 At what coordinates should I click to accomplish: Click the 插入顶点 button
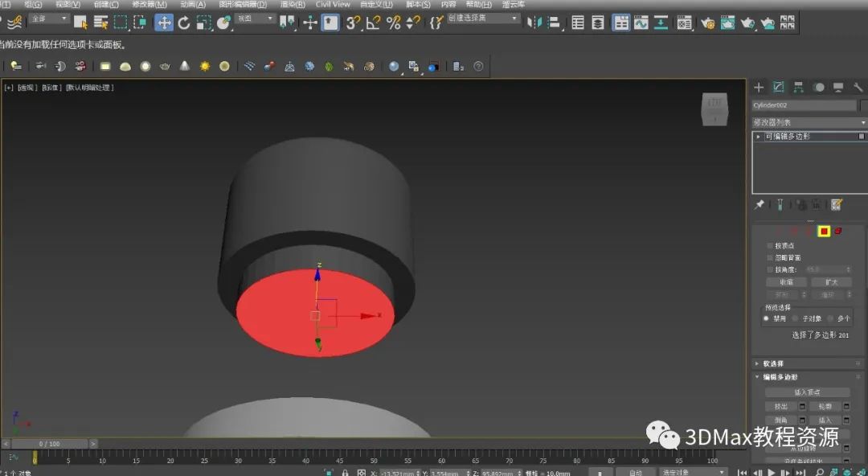(x=807, y=392)
